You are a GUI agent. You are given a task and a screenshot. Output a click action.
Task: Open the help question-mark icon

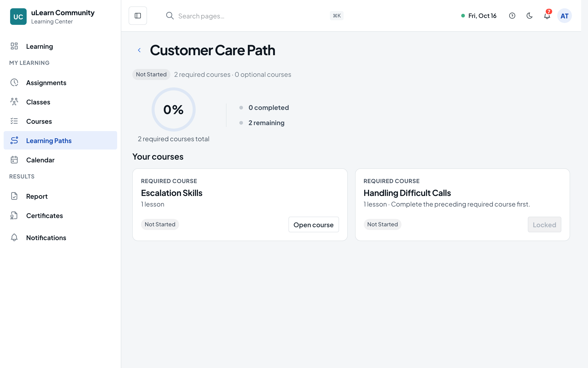[x=512, y=16]
